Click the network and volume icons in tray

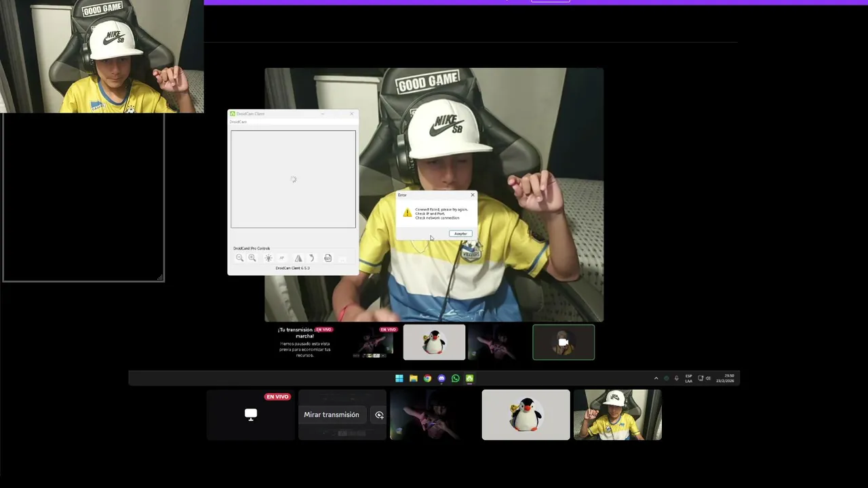pos(705,378)
